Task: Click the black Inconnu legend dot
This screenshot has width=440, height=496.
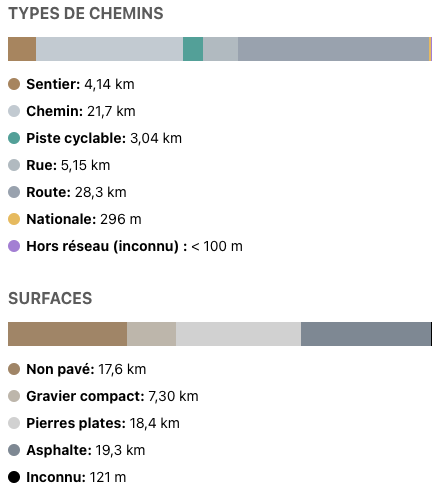Action: (14, 477)
